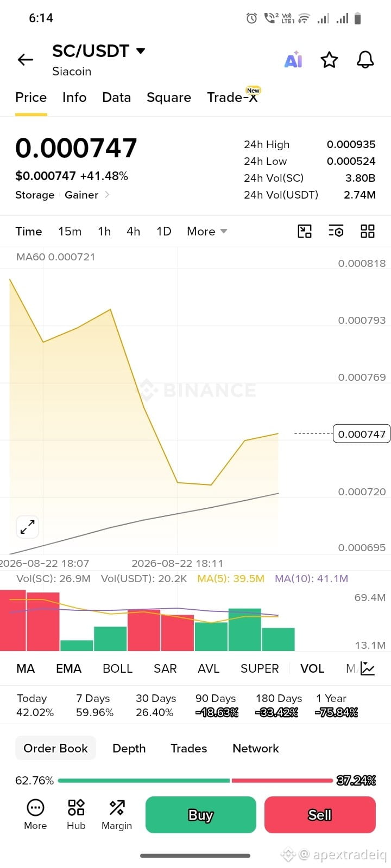The height and width of the screenshot is (868, 391).
Task: Tap the 24h Low value 0.000524
Action: [351, 162]
